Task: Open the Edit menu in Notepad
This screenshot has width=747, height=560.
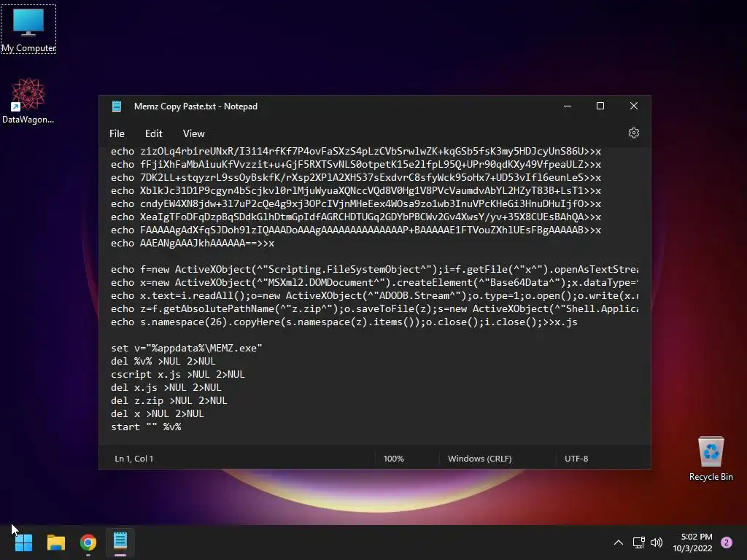Action: click(x=153, y=134)
